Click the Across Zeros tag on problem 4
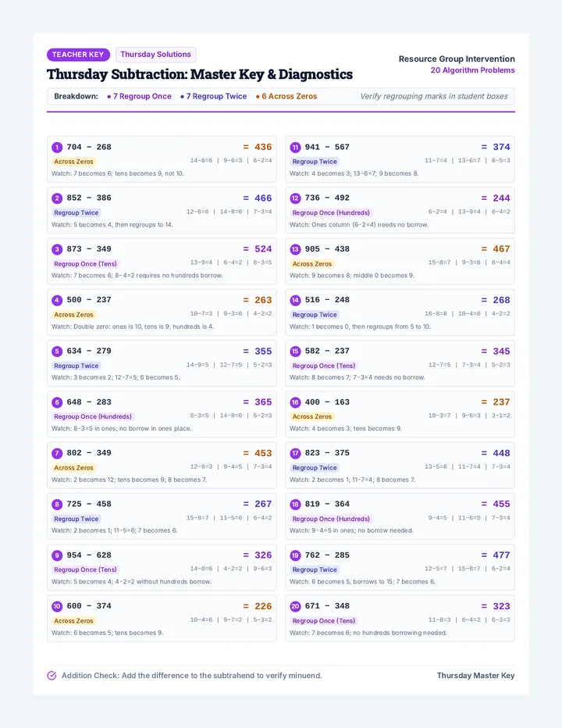The height and width of the screenshot is (728, 562). click(x=74, y=315)
